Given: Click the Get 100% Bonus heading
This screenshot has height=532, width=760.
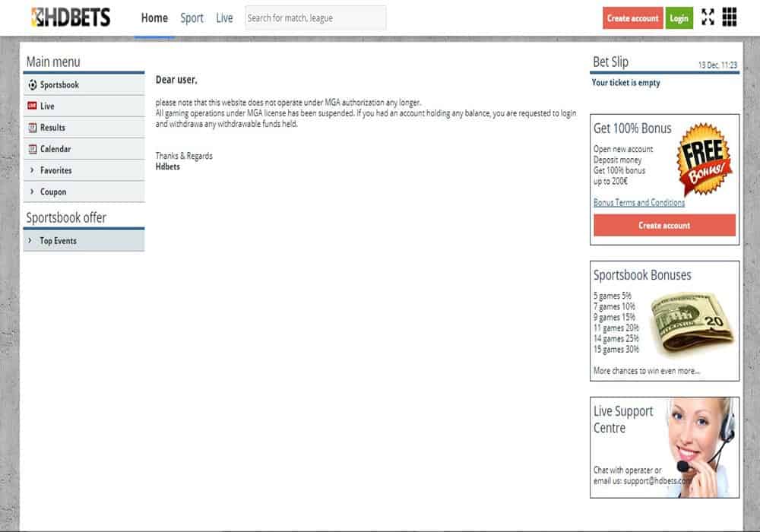Looking at the screenshot, I should point(632,128).
